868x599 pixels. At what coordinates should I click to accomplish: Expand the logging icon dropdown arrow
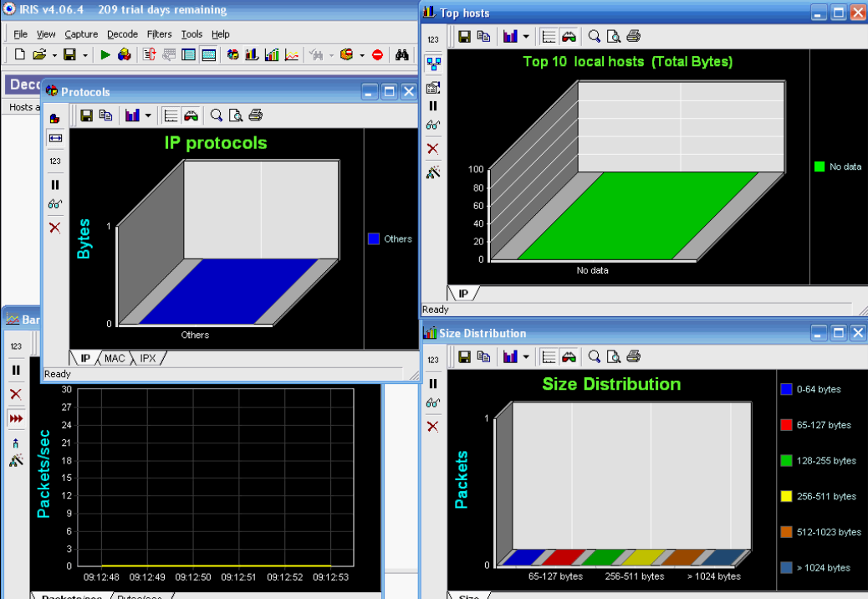361,55
